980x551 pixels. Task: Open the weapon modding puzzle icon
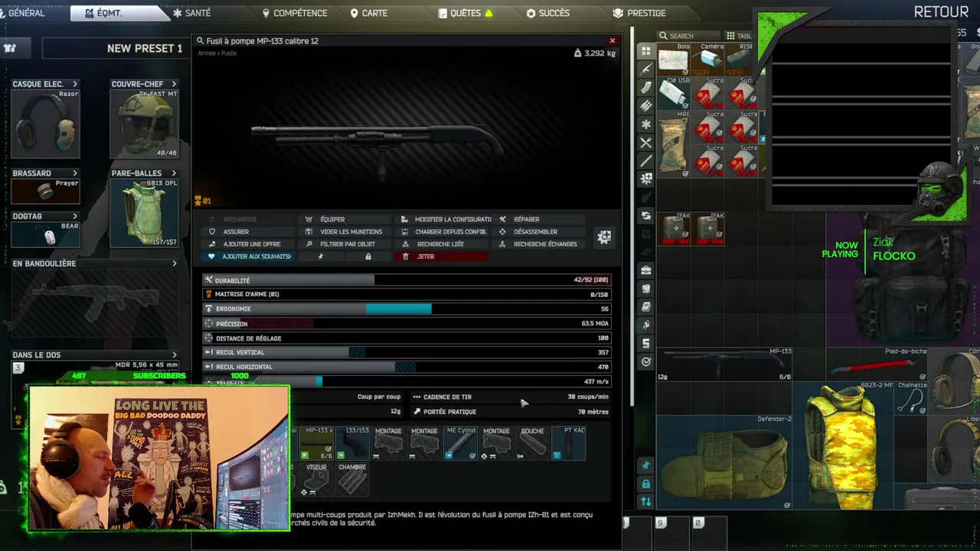(604, 237)
